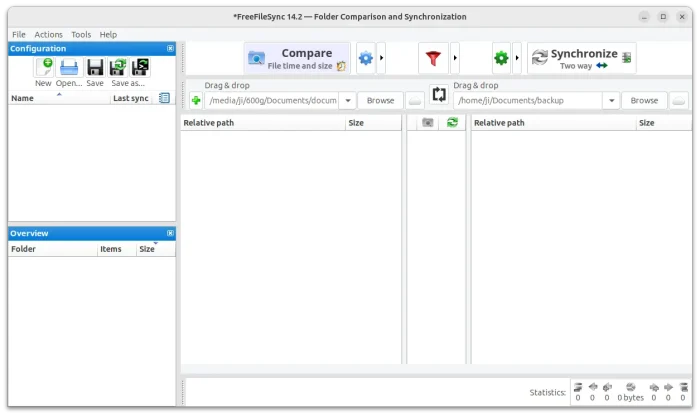700x416 pixels.
Task: Open a configuration with the Open icon
Action: 69,67
